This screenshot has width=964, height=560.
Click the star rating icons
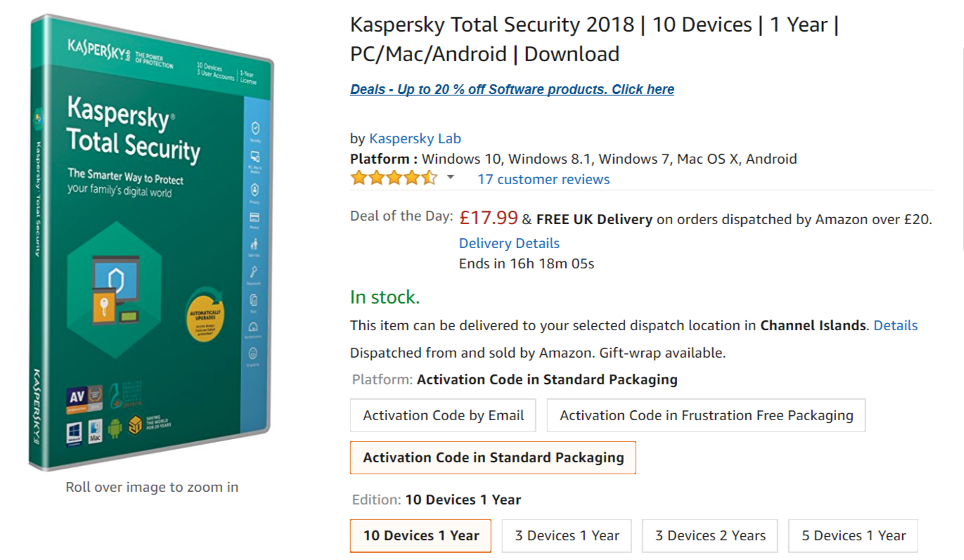point(394,178)
